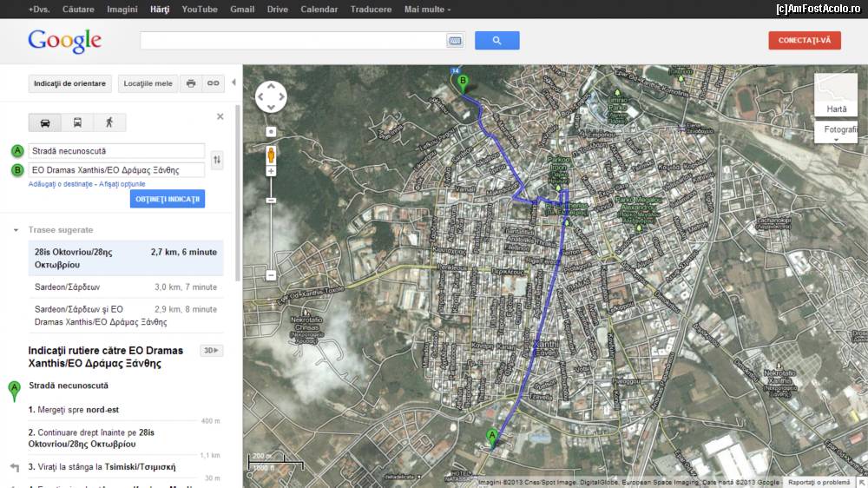
Task: Click Indicații de orientare button
Action: point(69,83)
